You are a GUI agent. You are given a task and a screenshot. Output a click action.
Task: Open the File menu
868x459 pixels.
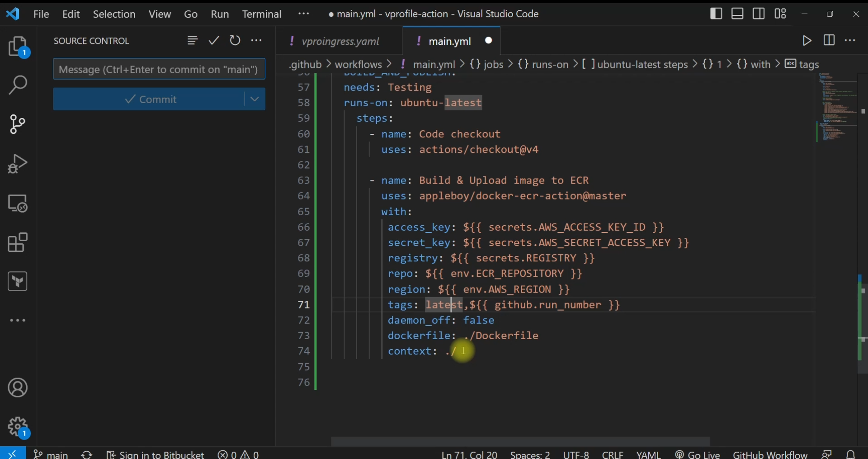click(x=41, y=14)
